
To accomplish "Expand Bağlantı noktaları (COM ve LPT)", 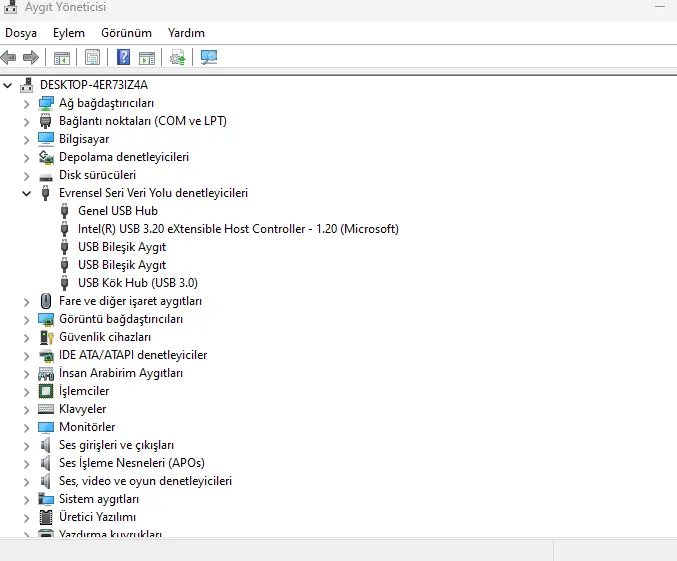I will [27, 122].
